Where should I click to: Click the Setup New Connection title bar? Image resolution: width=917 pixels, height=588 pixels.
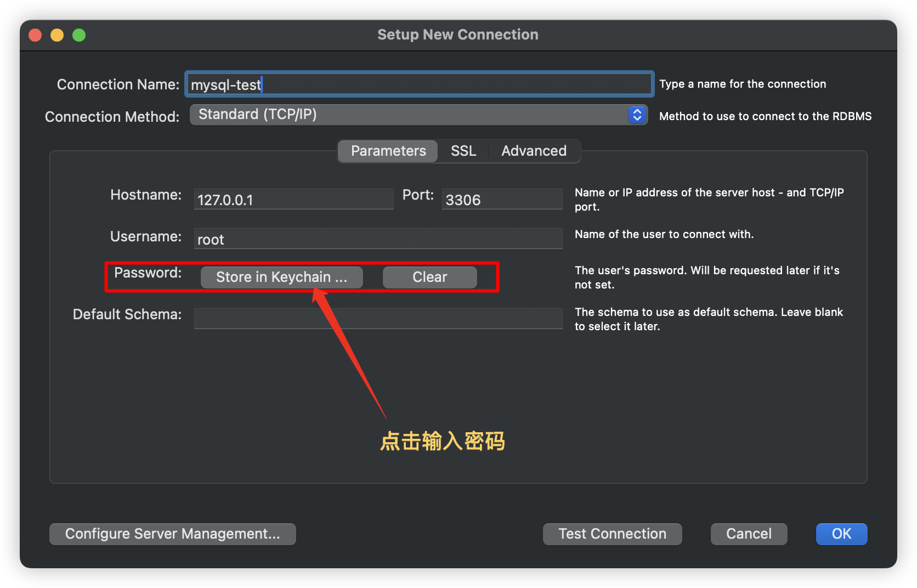coord(457,35)
